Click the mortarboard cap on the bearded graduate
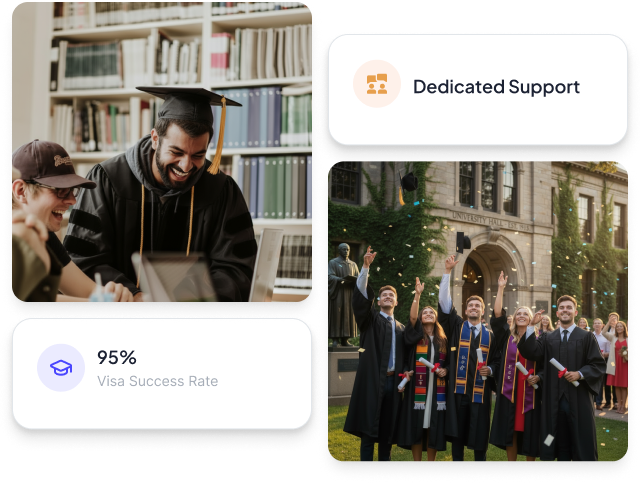The image size is (640, 484). [188, 104]
